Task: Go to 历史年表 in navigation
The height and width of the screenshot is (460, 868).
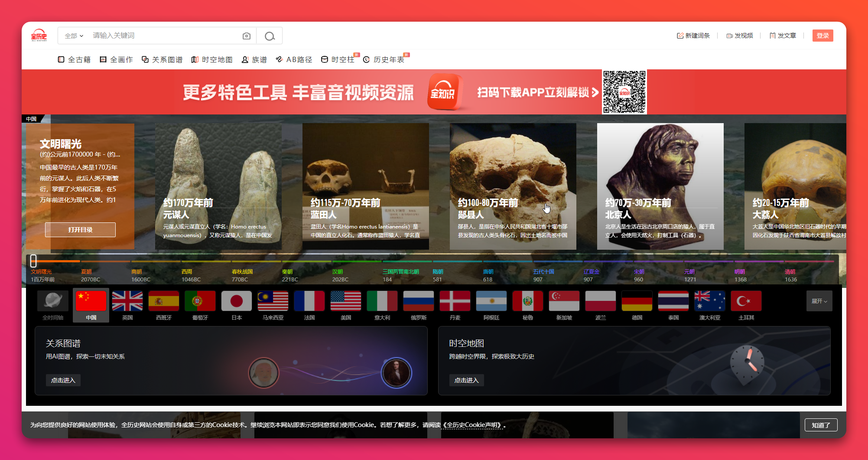Action: click(384, 59)
